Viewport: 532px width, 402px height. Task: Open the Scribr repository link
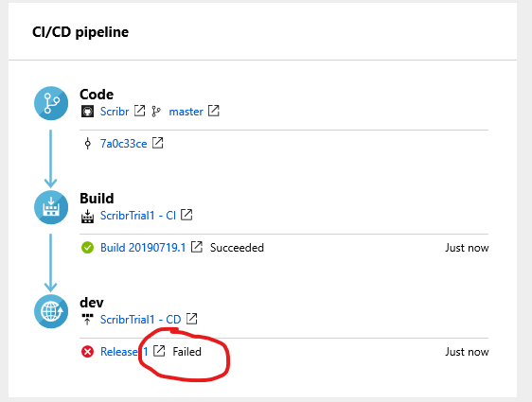(115, 112)
